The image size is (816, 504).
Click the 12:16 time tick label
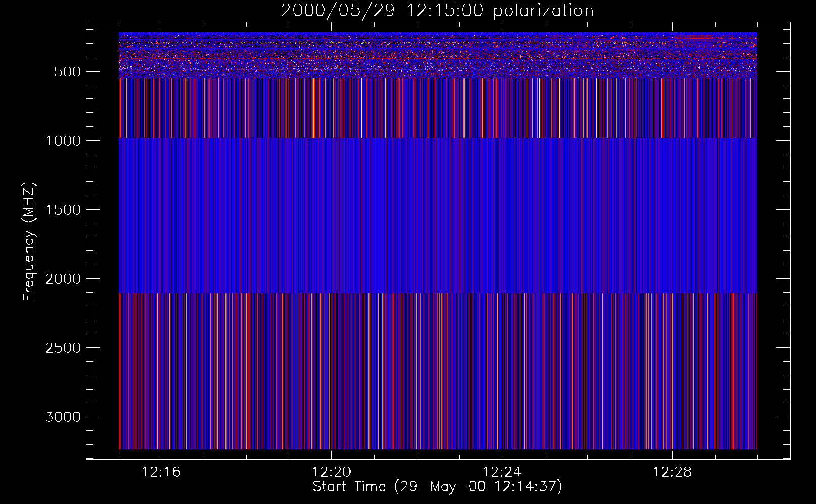click(161, 472)
